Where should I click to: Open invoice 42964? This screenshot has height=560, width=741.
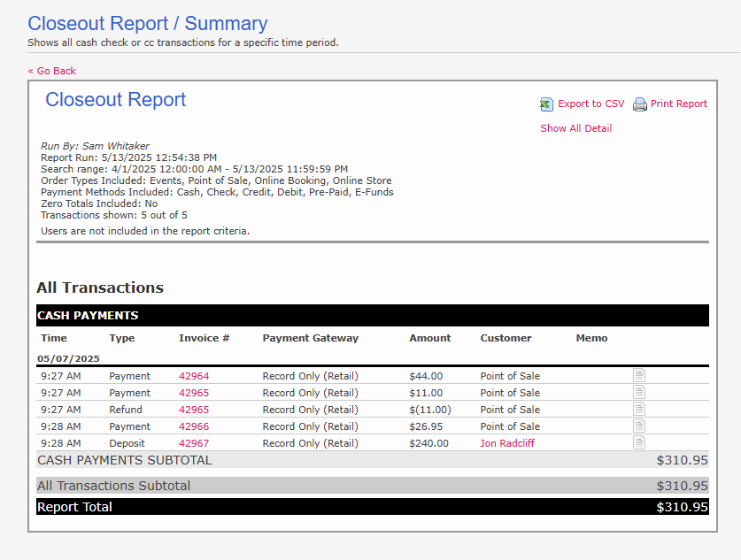coord(194,376)
